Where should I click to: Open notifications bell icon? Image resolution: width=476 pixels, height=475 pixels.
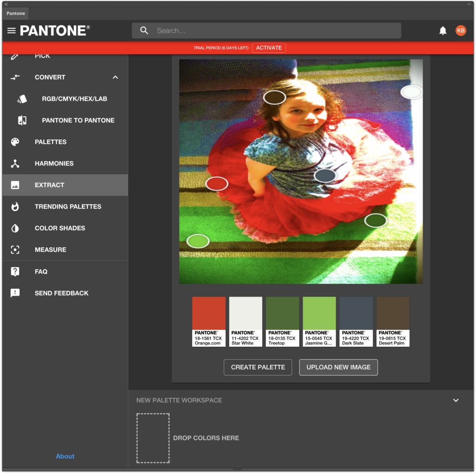[443, 31]
